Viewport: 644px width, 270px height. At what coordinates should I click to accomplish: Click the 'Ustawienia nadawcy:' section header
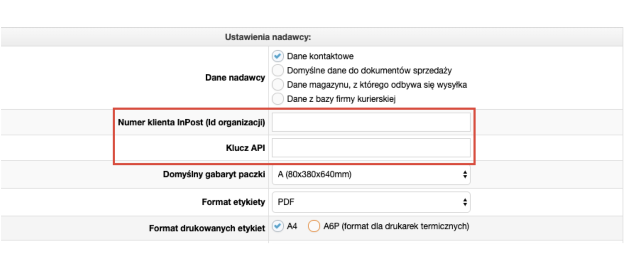(x=268, y=37)
